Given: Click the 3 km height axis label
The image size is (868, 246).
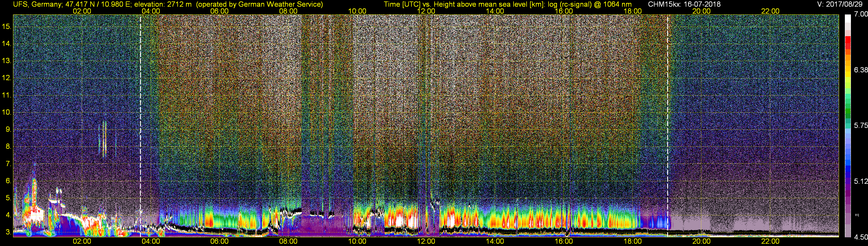Looking at the screenshot, I should click(8, 232).
